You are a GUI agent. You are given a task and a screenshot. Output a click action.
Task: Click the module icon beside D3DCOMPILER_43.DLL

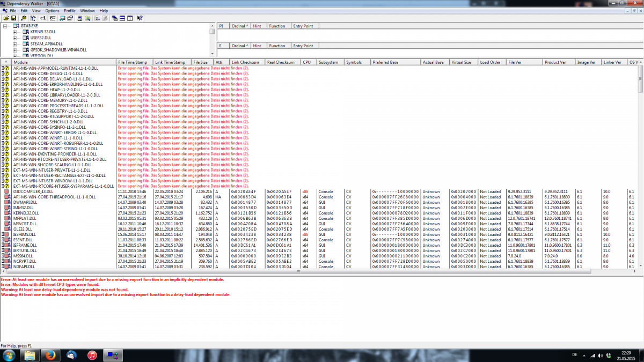(x=7, y=191)
